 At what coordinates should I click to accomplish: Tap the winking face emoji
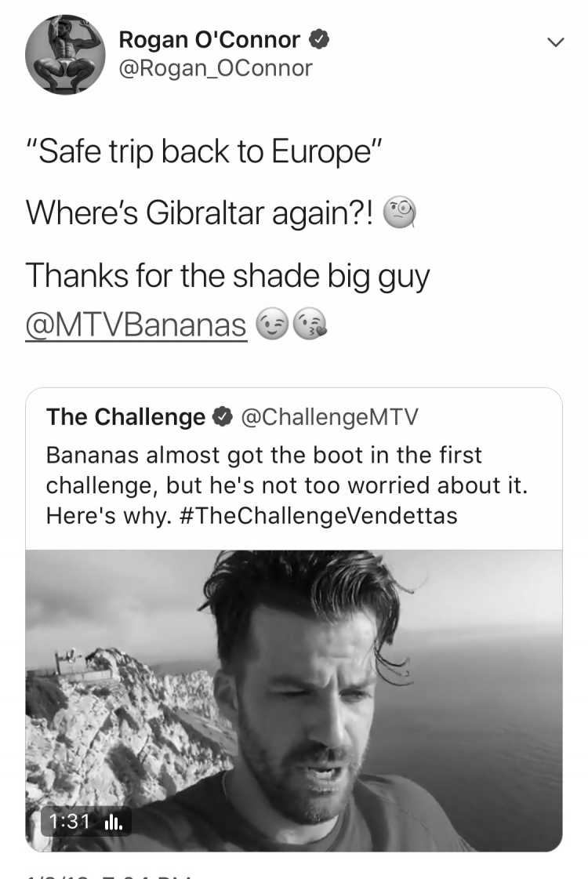(272, 325)
